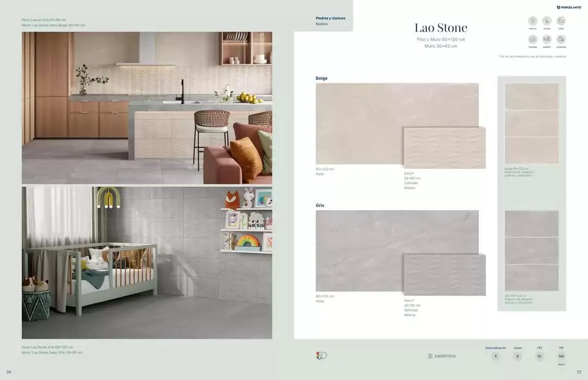Click the fachada house icon

533,40
